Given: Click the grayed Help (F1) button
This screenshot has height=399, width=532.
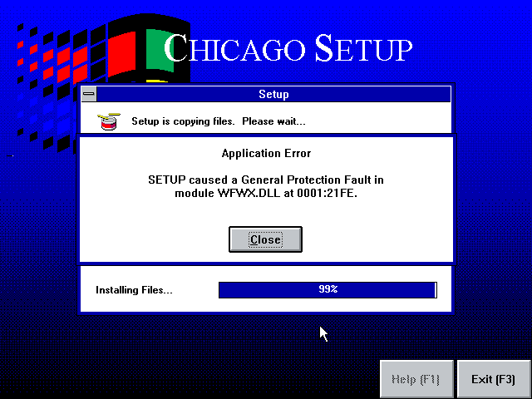Looking at the screenshot, I should (416, 379).
